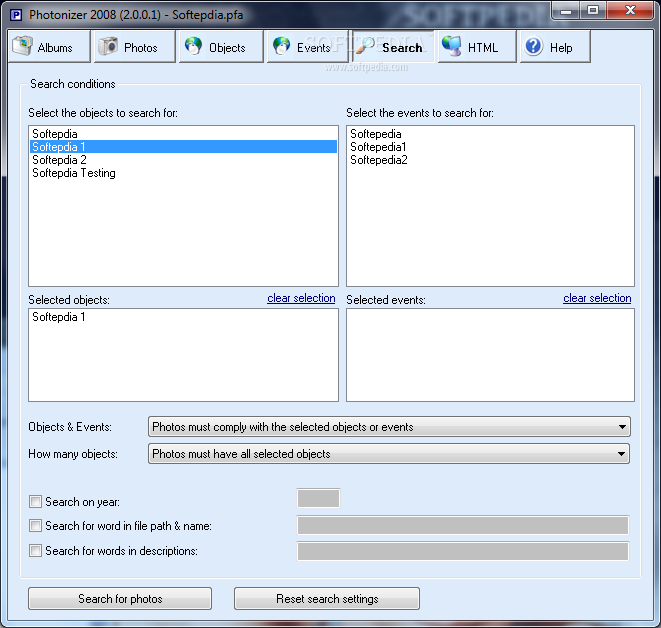Click the file path & name input field

[463, 526]
